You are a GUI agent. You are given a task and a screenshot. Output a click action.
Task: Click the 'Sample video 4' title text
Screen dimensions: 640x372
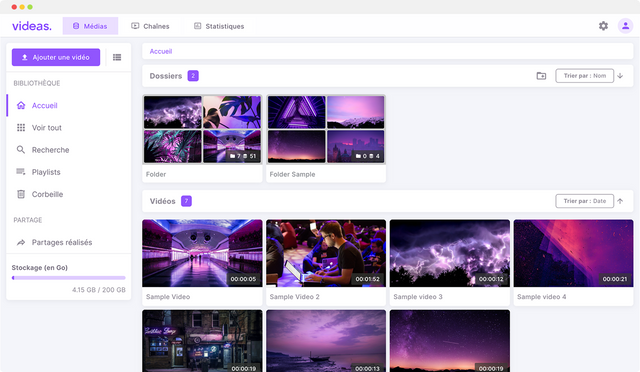542,297
